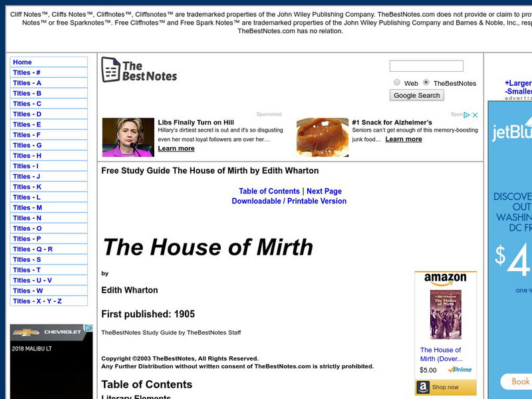
Task: Open Titles - A in sidebar
Action: click(x=49, y=82)
